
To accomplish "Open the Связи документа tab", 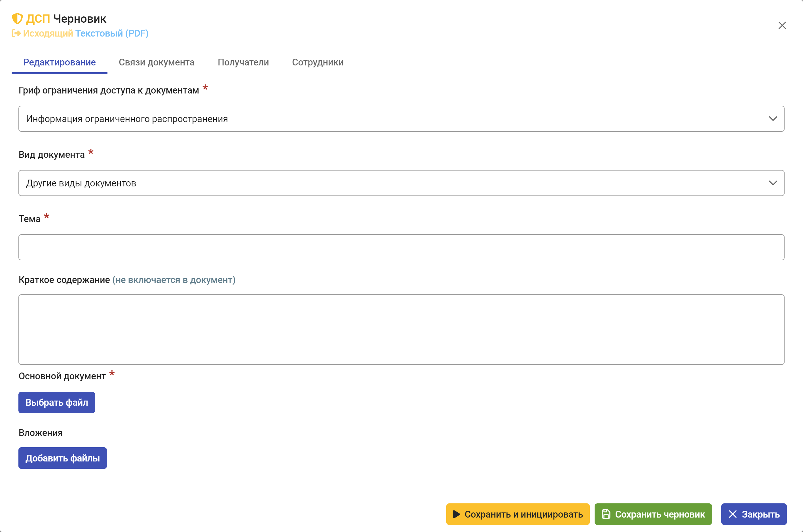I will coord(157,62).
